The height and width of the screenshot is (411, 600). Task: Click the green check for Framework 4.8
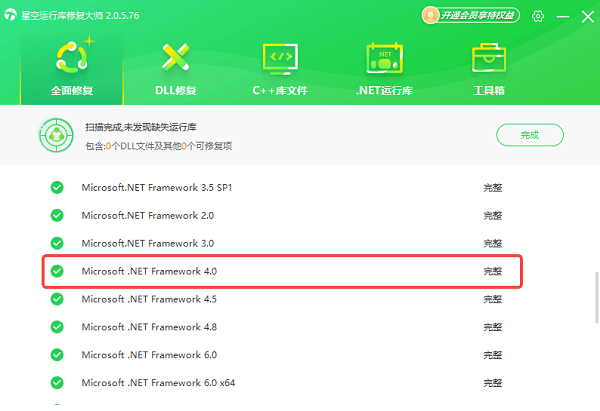click(57, 327)
